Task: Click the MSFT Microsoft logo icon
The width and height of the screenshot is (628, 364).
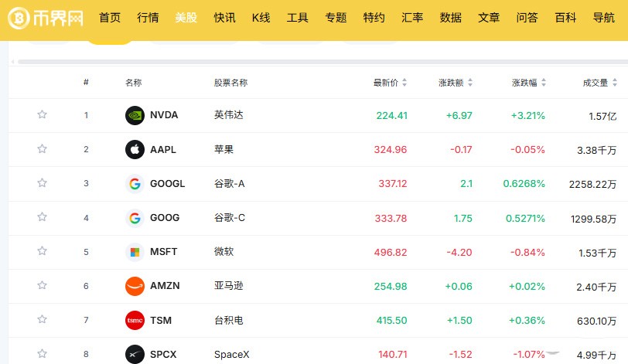Action: (x=135, y=252)
